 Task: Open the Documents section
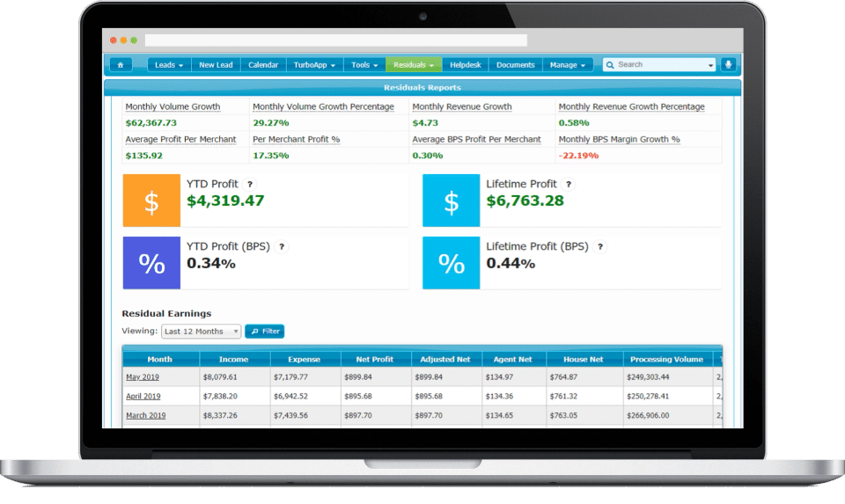pyautogui.click(x=515, y=64)
